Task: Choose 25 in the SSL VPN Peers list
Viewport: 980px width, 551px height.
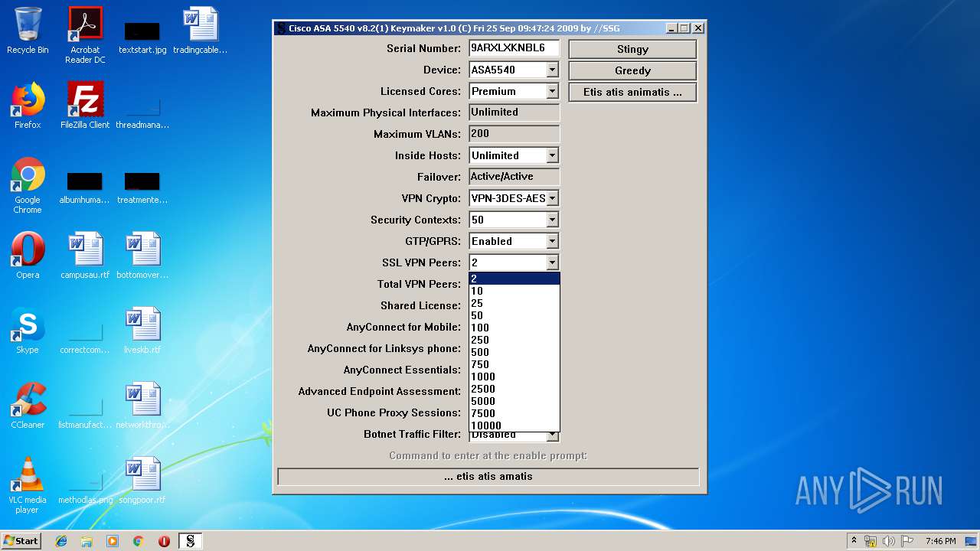Action: pyautogui.click(x=514, y=303)
